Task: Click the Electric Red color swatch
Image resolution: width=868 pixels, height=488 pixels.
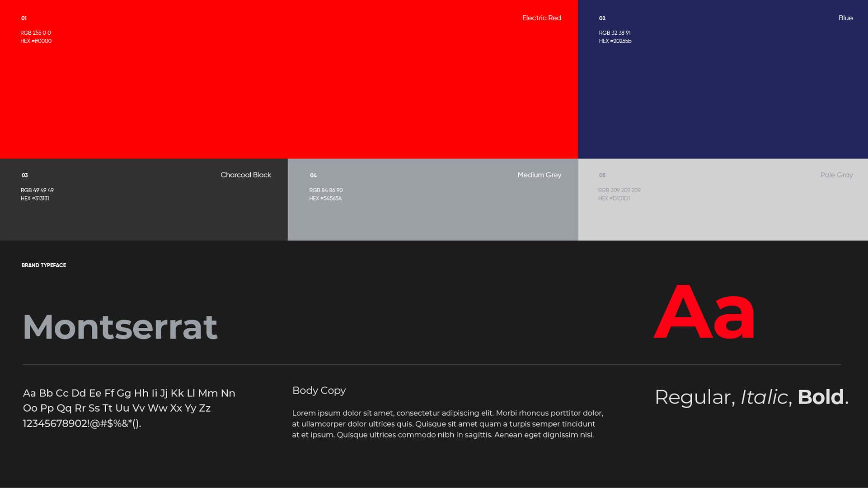Action: [x=289, y=79]
